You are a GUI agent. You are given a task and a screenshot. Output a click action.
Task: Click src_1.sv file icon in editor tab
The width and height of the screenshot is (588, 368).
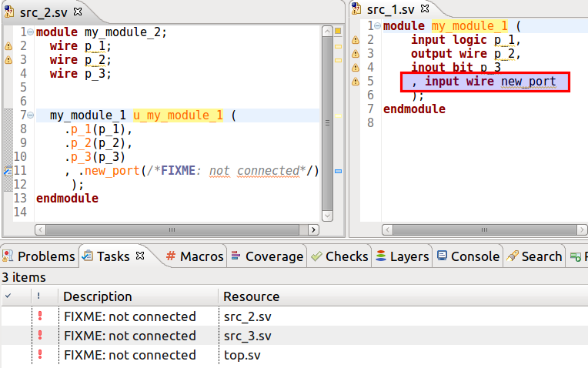(x=356, y=8)
